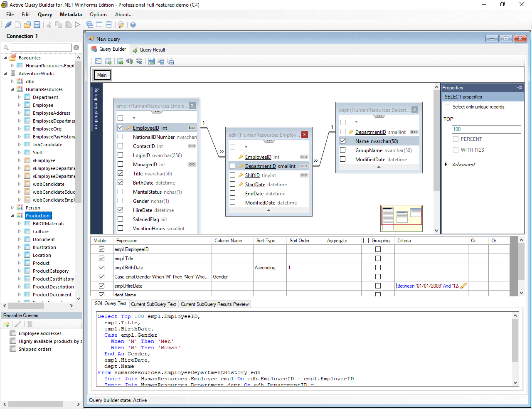Click the copy icon in main toolbar
Screen dimensions: 532x409
(59, 25)
